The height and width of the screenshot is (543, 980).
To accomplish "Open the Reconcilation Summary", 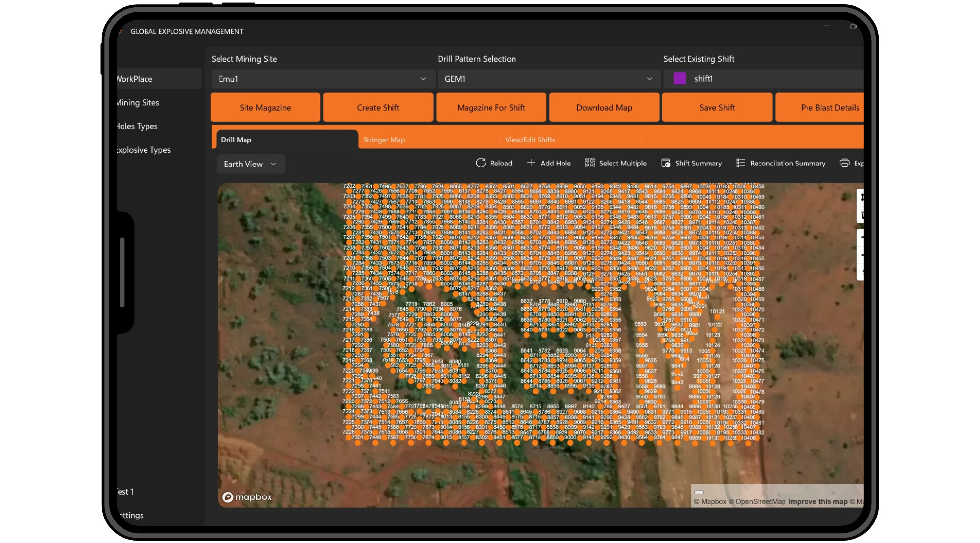I will [x=781, y=163].
